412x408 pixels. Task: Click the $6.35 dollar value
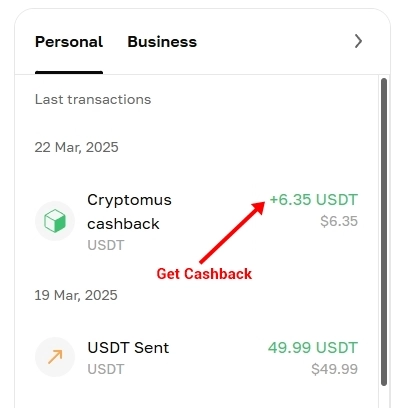(x=339, y=221)
